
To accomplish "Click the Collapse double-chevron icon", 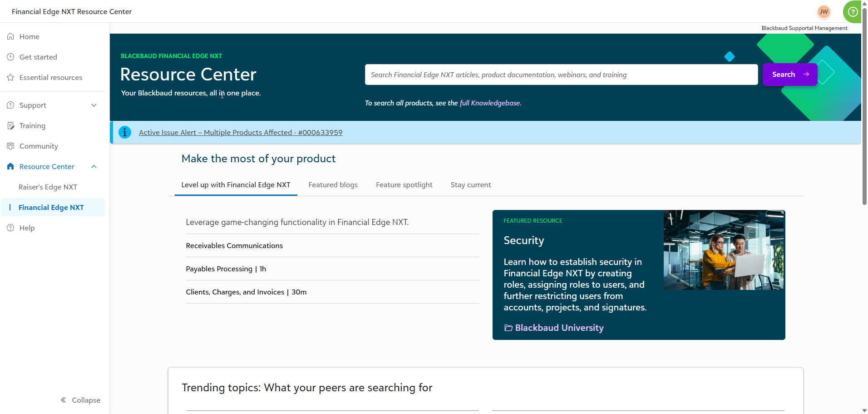I will [x=64, y=400].
